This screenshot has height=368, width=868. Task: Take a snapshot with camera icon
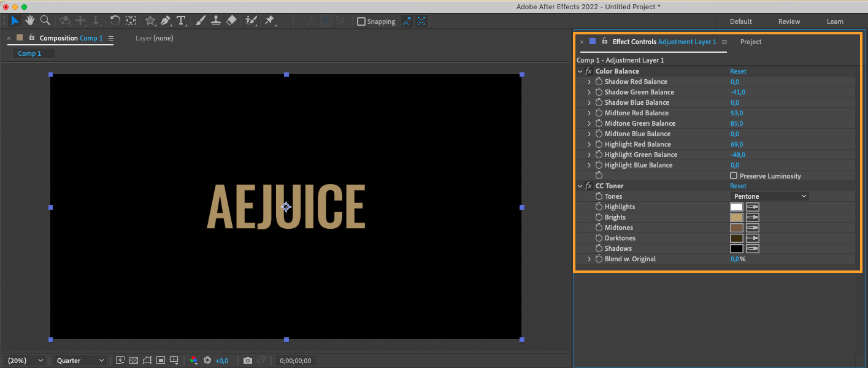click(247, 361)
